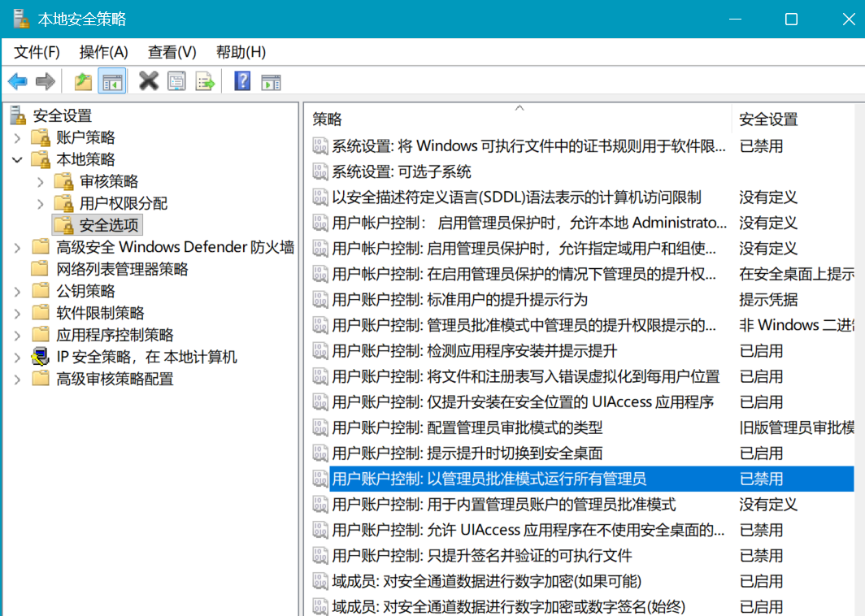865x616 pixels.
Task: Expand the 用户权限分配 tree node
Action: point(41,204)
